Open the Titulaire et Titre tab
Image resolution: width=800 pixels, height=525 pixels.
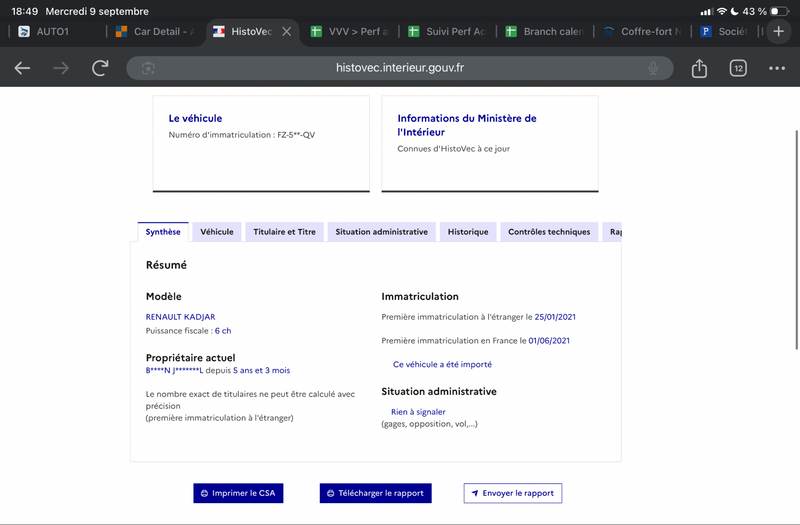pyautogui.click(x=284, y=232)
